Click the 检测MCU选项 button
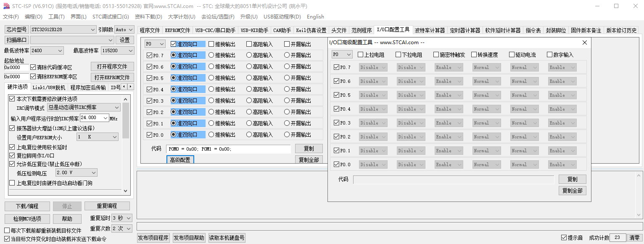Viewport: 644px width, 244px height. [27, 219]
